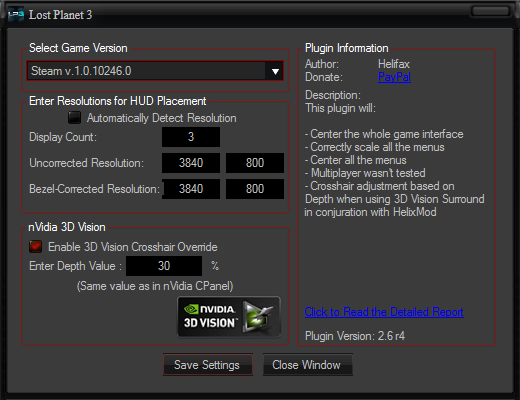520x400 pixels.
Task: Click '- Multiplayer wasn't tested' line
Action: (x=365, y=173)
